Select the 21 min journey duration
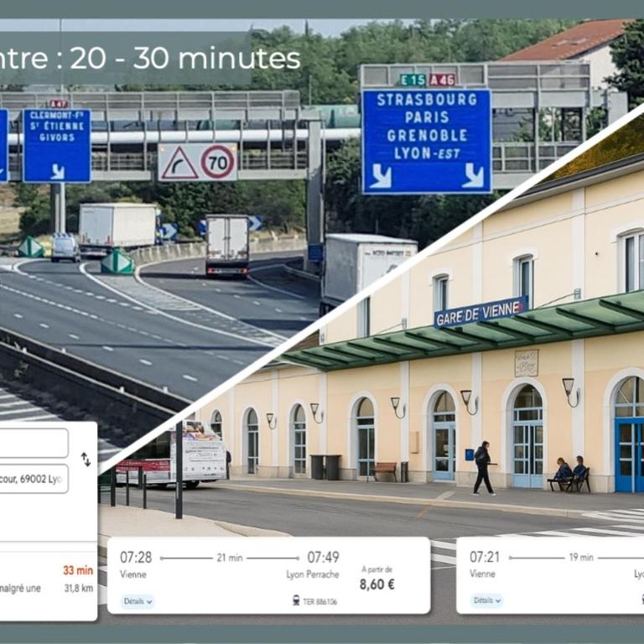The width and height of the screenshot is (644, 644). point(230,558)
